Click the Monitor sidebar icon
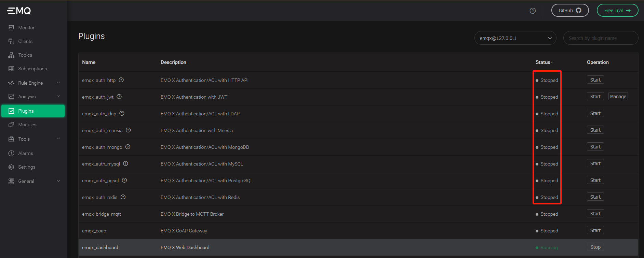The height and width of the screenshot is (258, 644). coord(11,28)
